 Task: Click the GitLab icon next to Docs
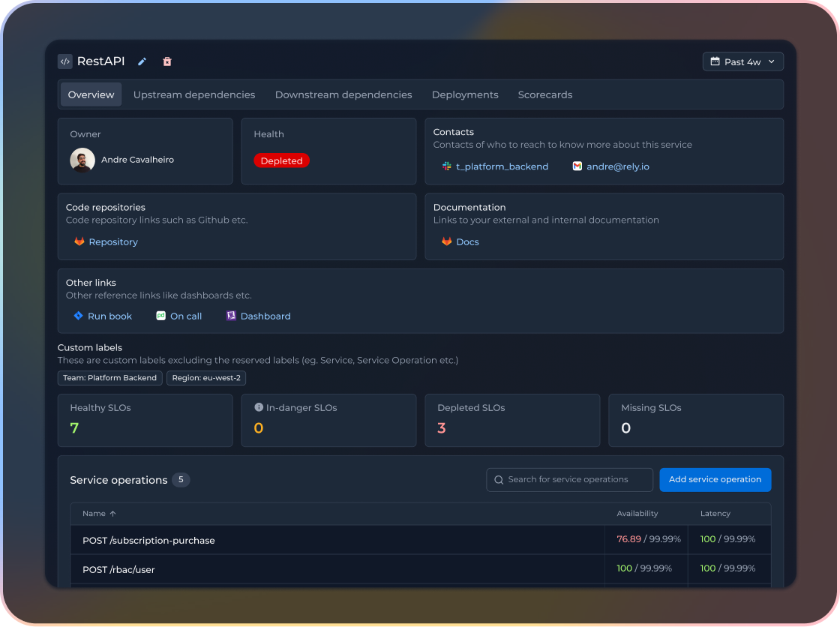(446, 241)
